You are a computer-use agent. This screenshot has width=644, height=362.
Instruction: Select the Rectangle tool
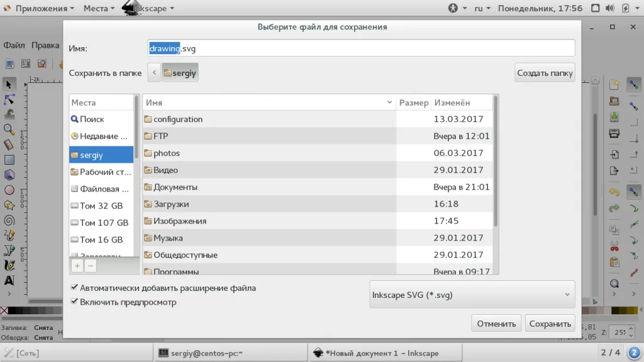9,160
